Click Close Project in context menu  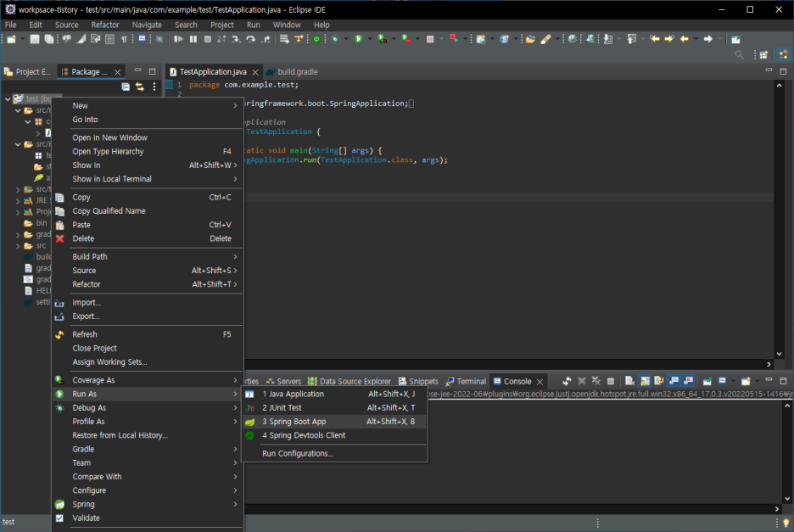(148, 348)
